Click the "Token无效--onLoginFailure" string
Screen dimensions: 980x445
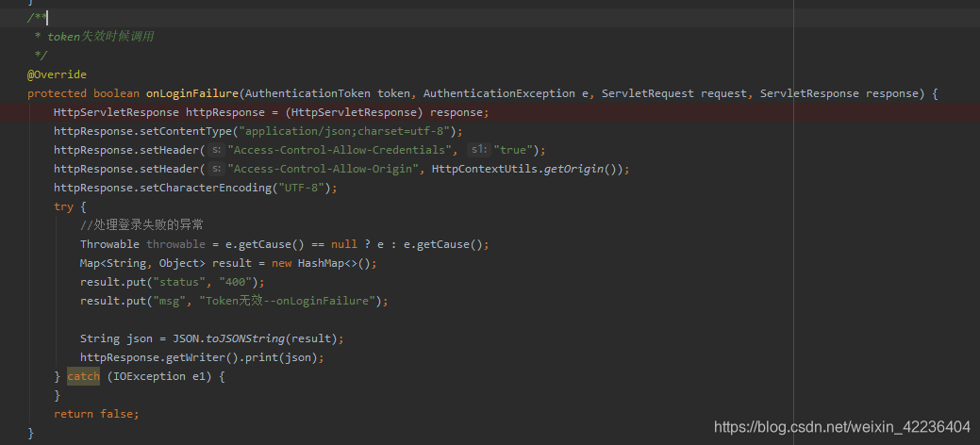[288, 301]
